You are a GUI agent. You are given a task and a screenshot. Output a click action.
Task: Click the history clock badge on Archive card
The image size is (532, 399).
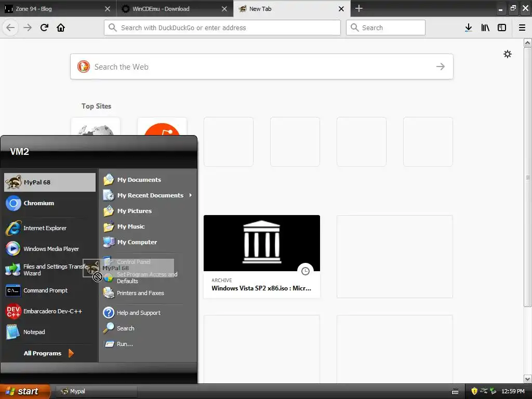pyautogui.click(x=305, y=271)
